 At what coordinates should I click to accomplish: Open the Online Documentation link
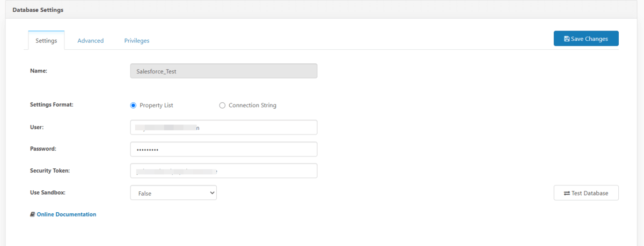click(66, 214)
